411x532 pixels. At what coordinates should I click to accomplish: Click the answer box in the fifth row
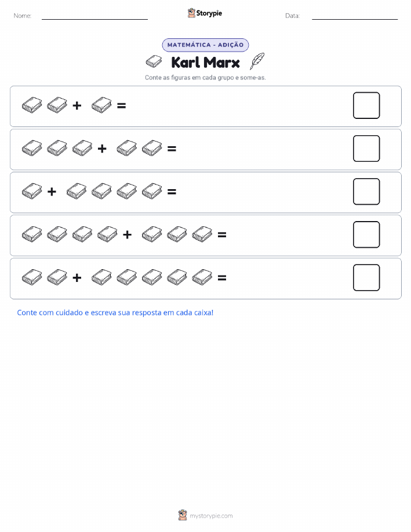point(366,277)
